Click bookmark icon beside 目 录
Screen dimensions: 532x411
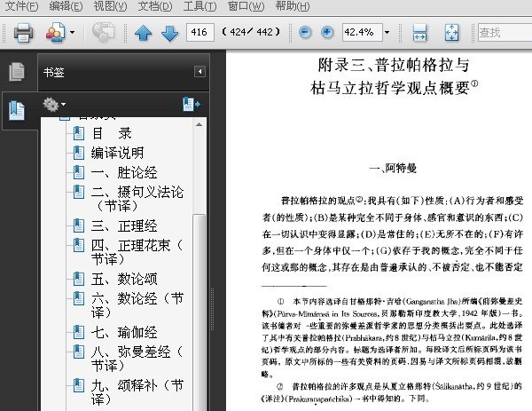tap(79, 133)
